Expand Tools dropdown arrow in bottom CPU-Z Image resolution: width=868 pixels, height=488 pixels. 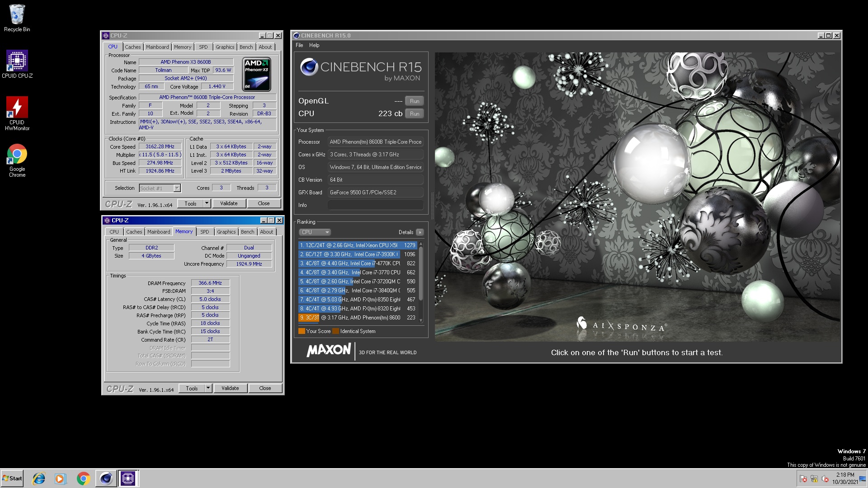point(208,388)
